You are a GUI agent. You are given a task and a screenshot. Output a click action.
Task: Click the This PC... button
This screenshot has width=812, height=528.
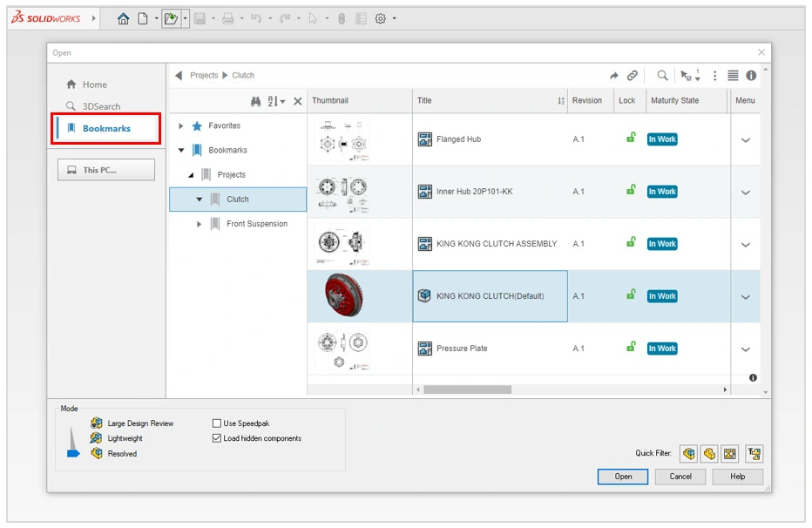pos(106,170)
